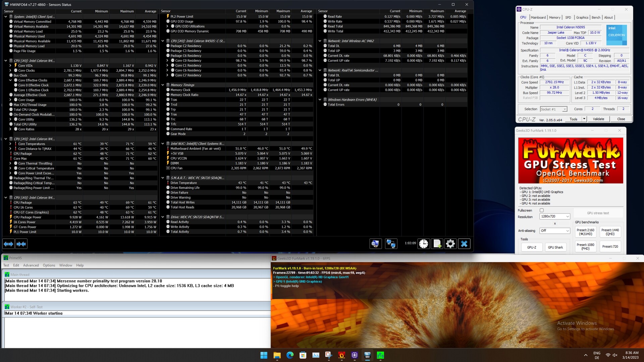Image resolution: width=644 pixels, height=362 pixels.
Task: Click the expand columns arrows icon in HWiNFO
Action: coord(8,244)
